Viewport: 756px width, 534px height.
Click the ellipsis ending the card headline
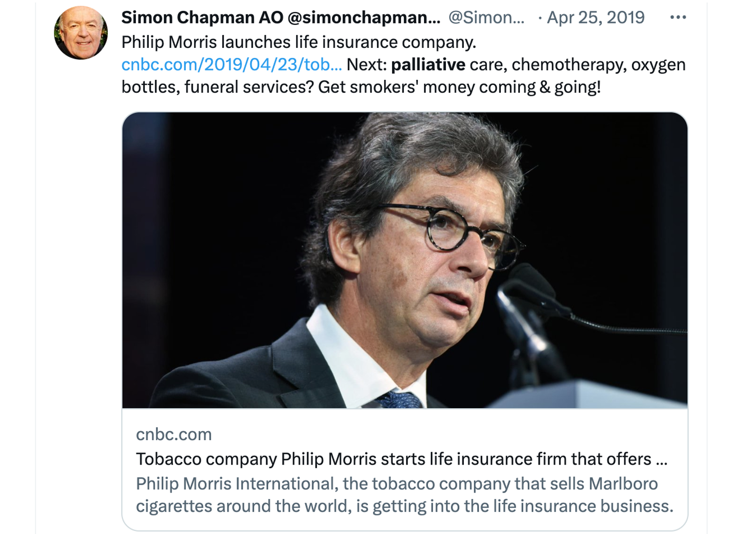tap(661, 460)
